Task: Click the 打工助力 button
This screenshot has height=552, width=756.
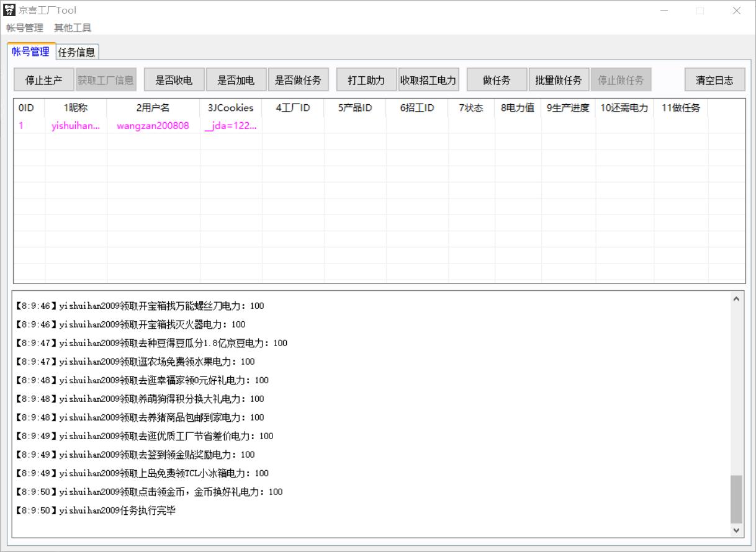Action: 366,79
